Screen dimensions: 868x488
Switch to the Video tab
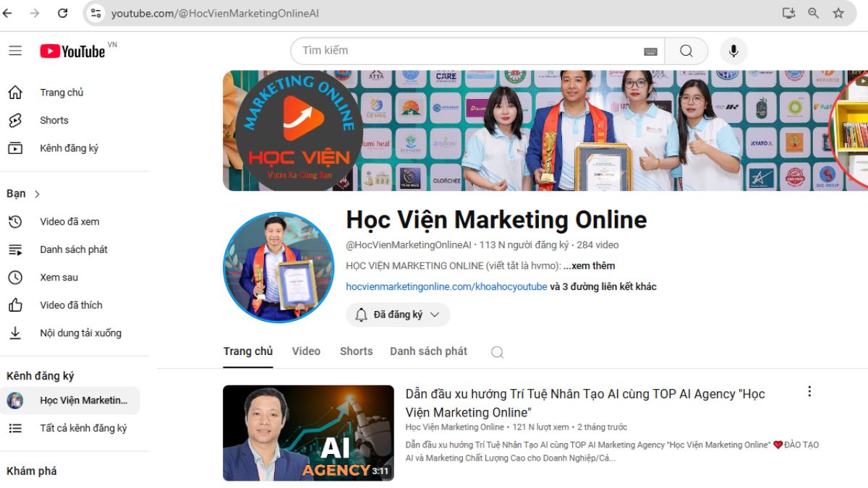(306, 351)
